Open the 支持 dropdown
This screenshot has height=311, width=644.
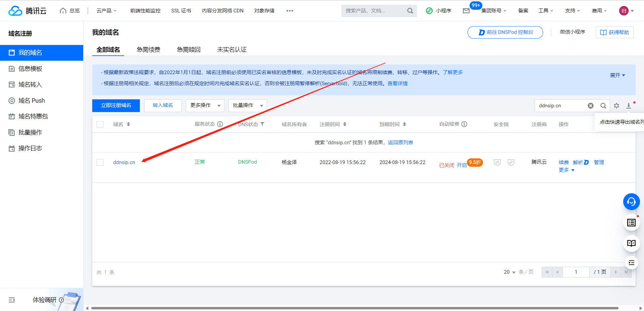tap(573, 11)
